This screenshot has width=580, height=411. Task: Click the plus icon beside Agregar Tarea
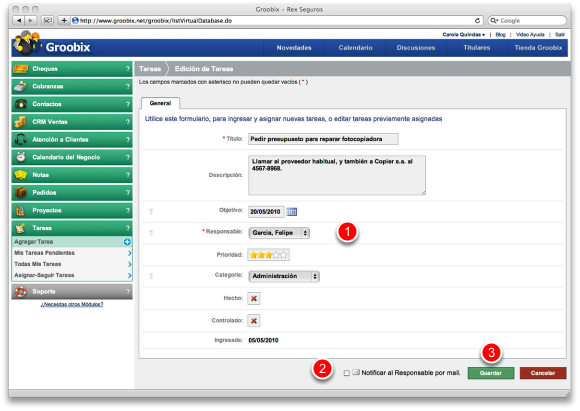[127, 242]
